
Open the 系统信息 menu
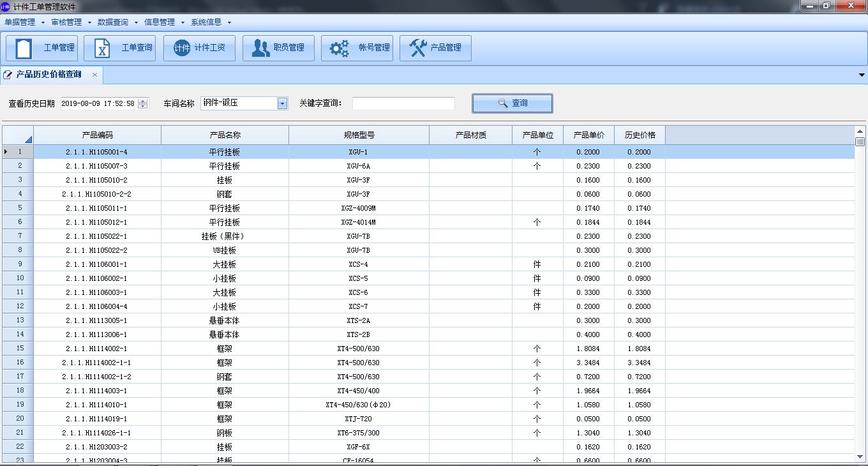(206, 22)
